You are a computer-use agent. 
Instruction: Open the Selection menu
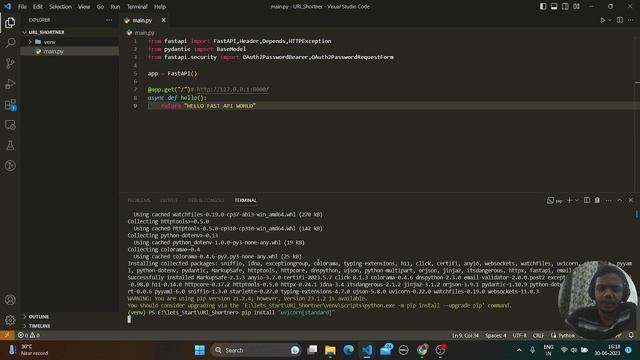60,7
